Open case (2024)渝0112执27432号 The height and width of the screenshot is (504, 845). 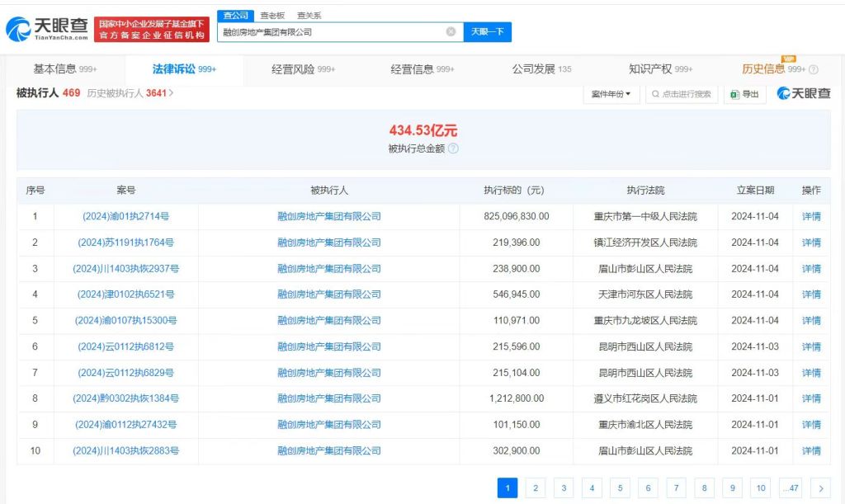[125, 425]
